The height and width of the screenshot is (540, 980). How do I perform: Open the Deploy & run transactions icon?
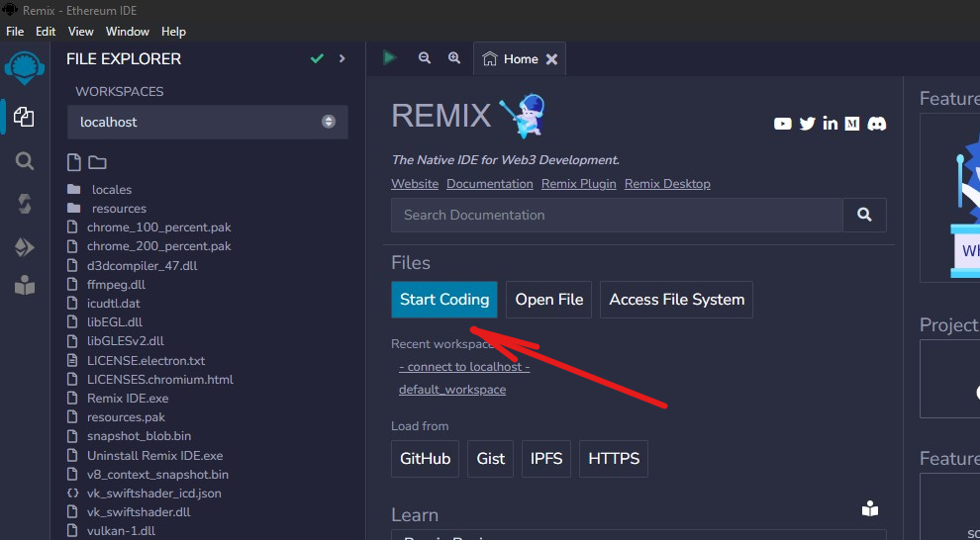click(25, 247)
